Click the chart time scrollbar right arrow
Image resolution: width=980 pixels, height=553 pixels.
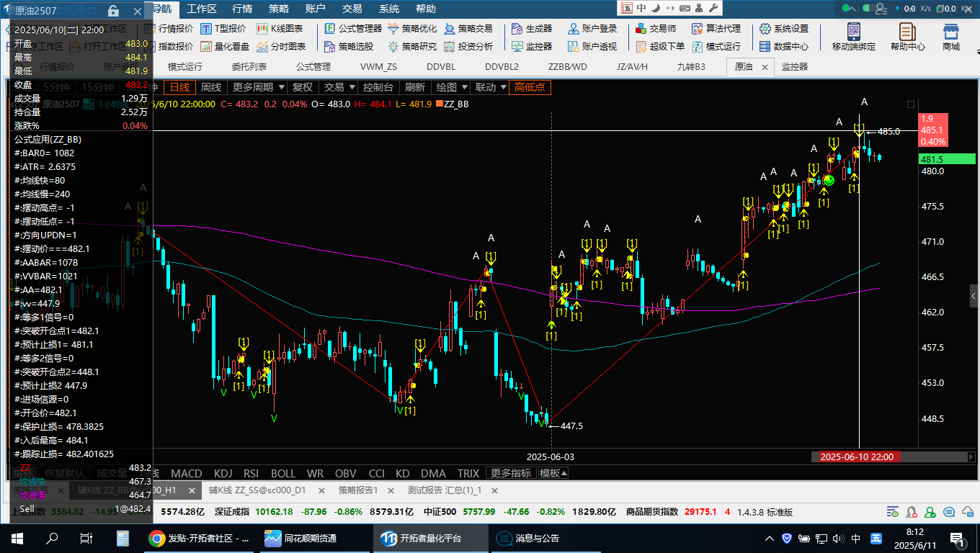coord(972,457)
